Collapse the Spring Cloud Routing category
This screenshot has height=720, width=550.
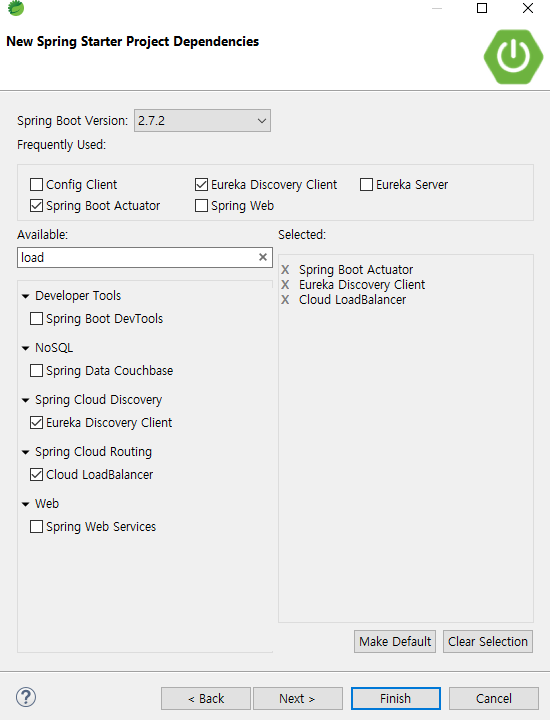pos(25,452)
